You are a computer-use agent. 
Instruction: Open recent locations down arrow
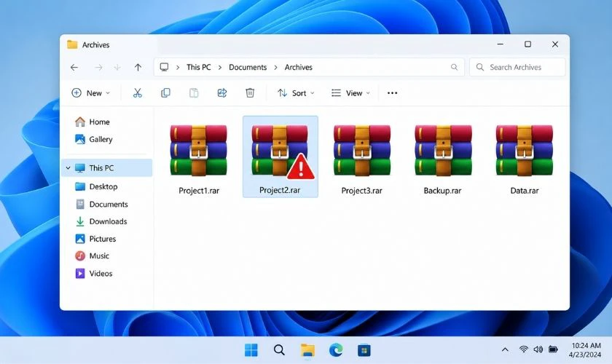[x=117, y=68]
